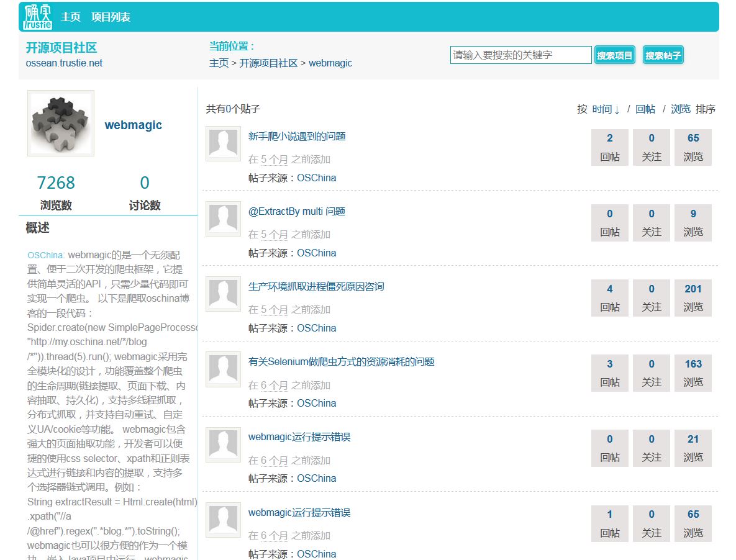Open post 有关Selenium做爬虫方式的资源消耗的问题
The height and width of the screenshot is (560, 736).
pyautogui.click(x=341, y=361)
